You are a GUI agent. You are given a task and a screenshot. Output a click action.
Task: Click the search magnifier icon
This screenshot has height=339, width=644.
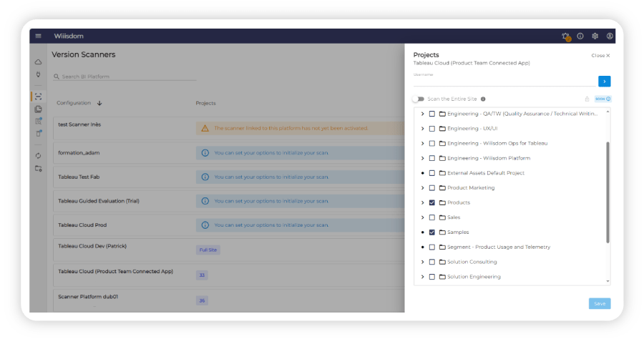pos(57,77)
